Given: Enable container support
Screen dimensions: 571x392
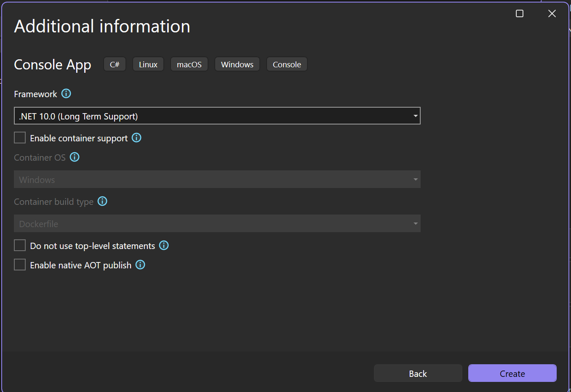Looking at the screenshot, I should click(x=20, y=138).
